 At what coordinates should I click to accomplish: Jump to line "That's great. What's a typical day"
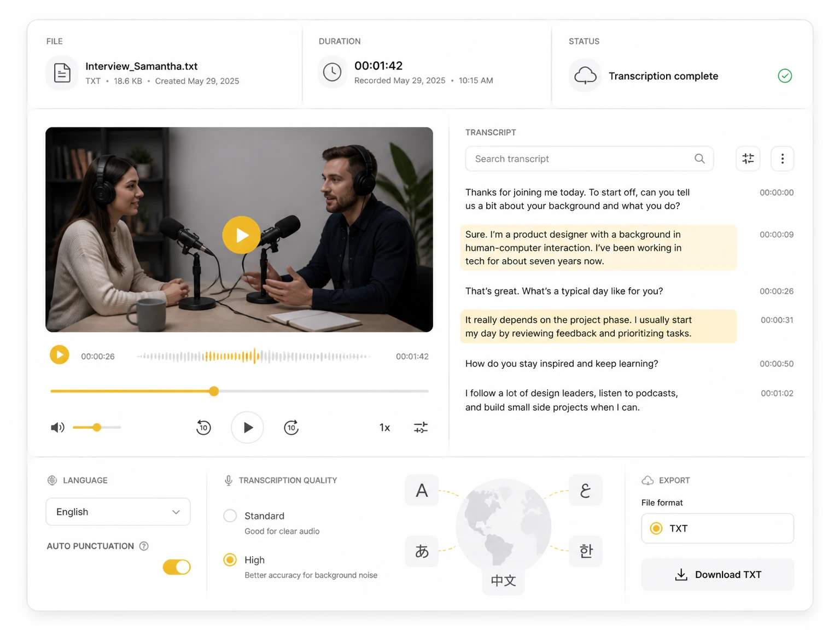564,291
